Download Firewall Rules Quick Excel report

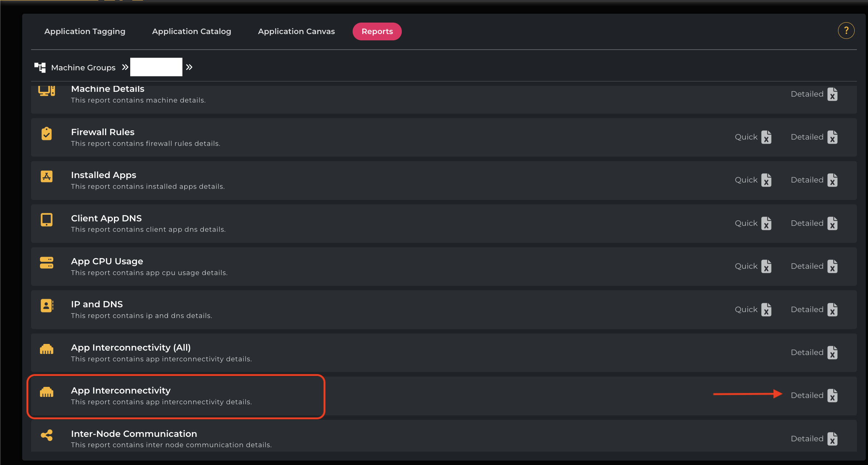click(766, 137)
